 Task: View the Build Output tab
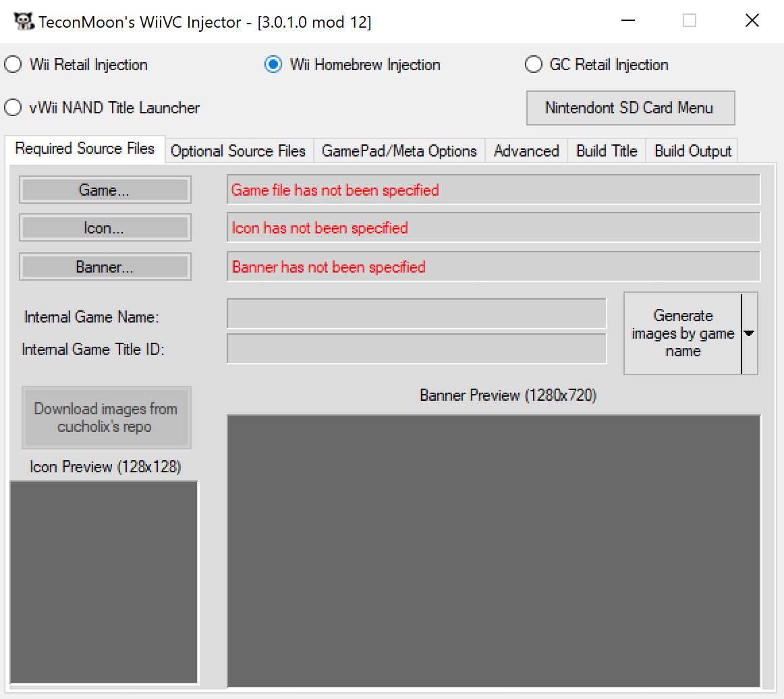coord(692,151)
